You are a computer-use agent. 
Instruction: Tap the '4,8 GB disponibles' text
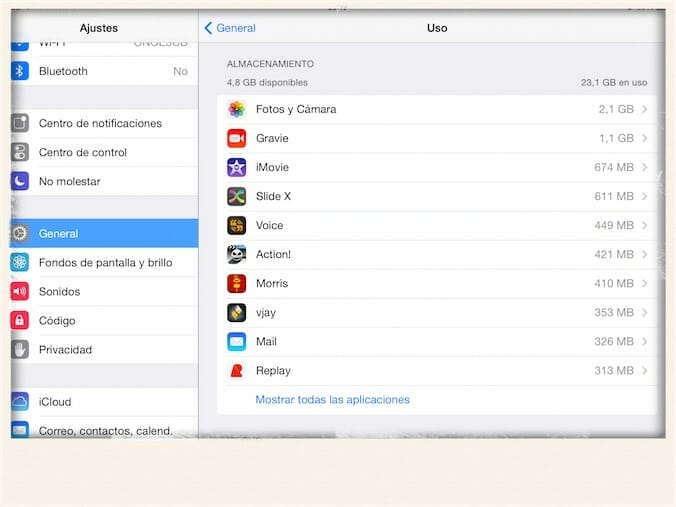coord(267,82)
